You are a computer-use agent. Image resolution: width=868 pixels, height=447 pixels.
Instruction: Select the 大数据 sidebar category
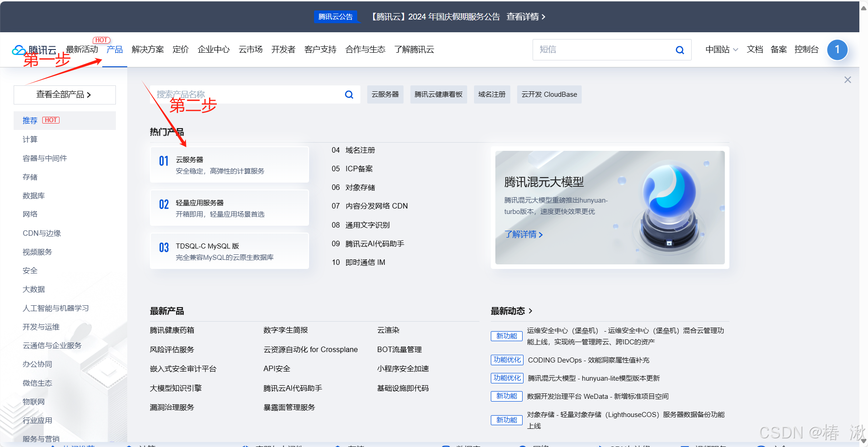coord(34,289)
